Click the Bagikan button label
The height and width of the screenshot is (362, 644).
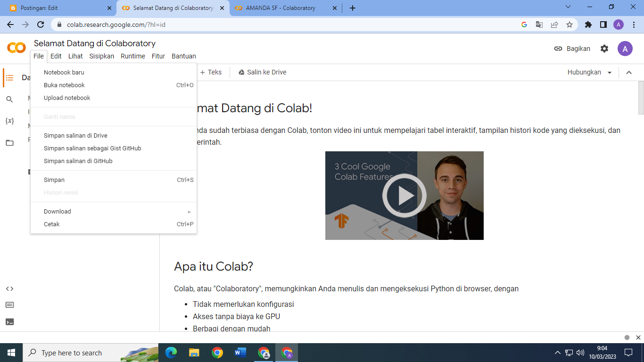[x=578, y=49]
